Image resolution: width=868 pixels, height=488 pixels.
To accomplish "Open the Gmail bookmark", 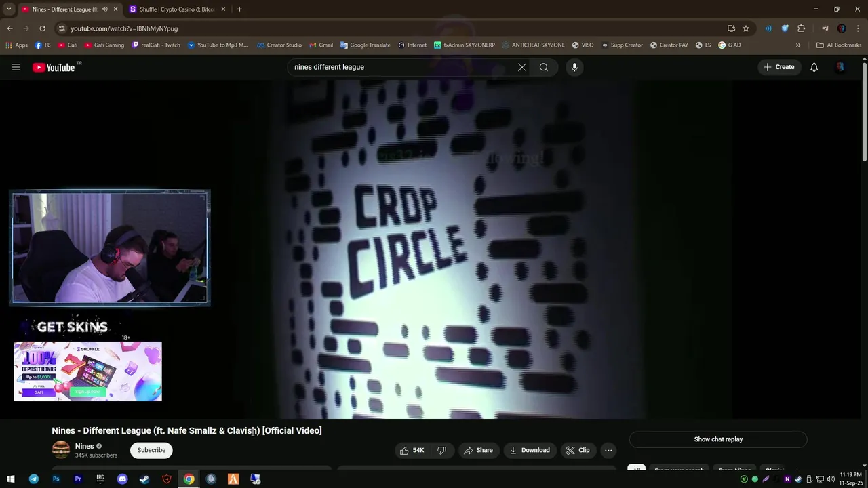I will tap(321, 45).
